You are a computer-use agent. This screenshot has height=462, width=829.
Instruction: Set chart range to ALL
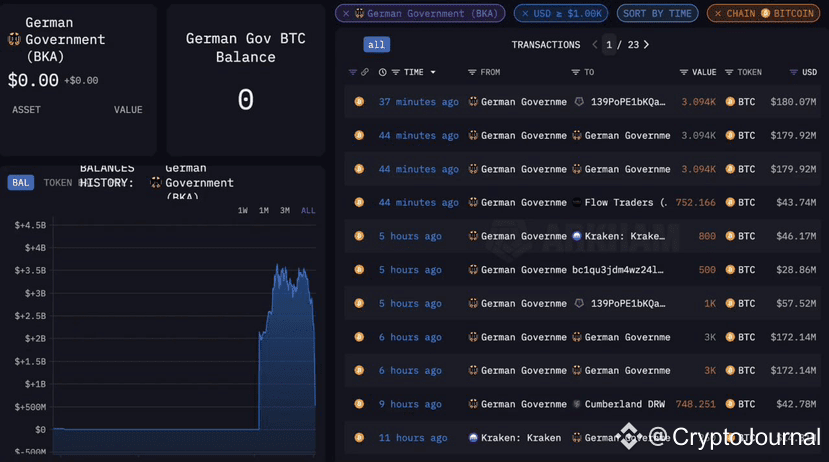tap(308, 210)
